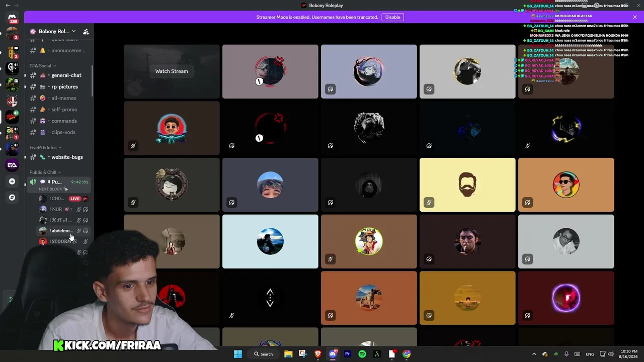Open the noore server icon
The image size is (644, 362).
click(x=12, y=101)
